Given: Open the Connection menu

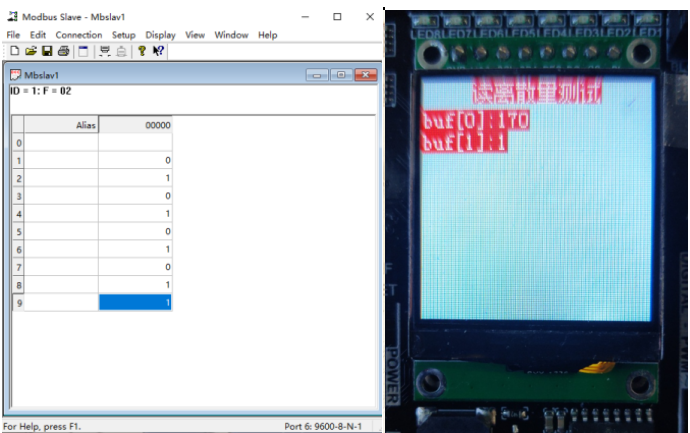Looking at the screenshot, I should pyautogui.click(x=79, y=35).
